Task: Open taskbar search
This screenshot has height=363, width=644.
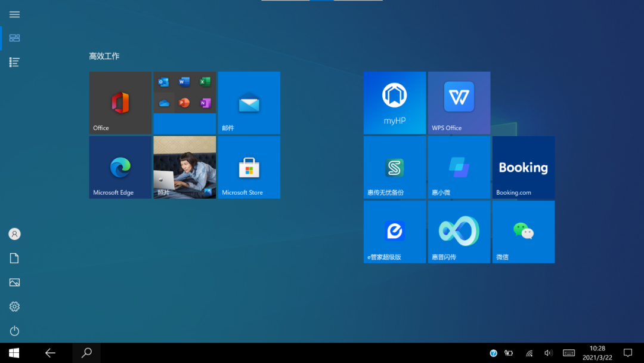Action: click(x=86, y=353)
